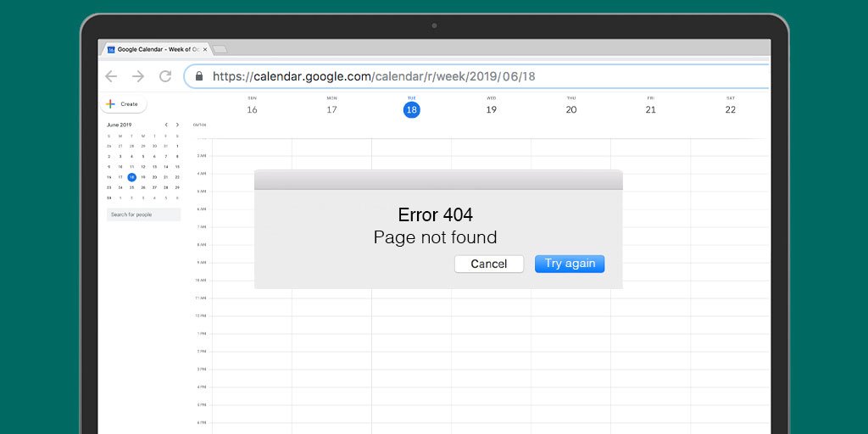Select June 1 in the mini calendar
This screenshot has height=434, width=868.
click(x=177, y=146)
